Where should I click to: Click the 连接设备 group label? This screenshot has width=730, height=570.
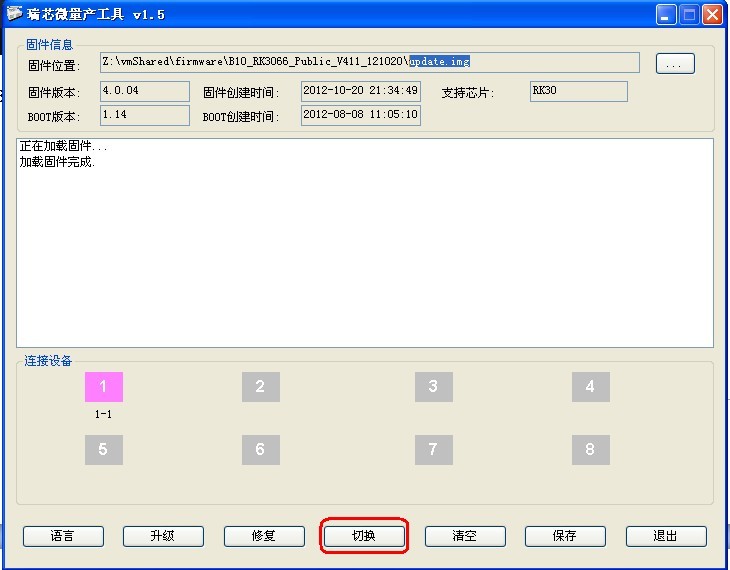pos(48,361)
